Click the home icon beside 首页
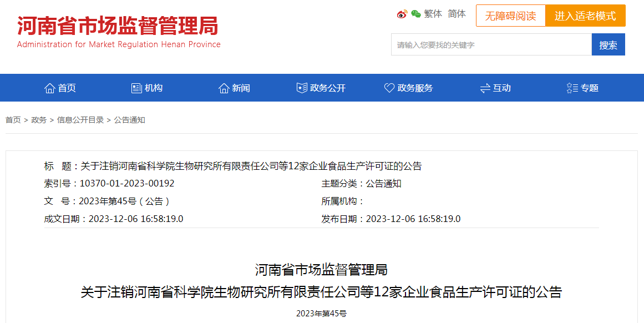The image size is (644, 323). coord(50,88)
